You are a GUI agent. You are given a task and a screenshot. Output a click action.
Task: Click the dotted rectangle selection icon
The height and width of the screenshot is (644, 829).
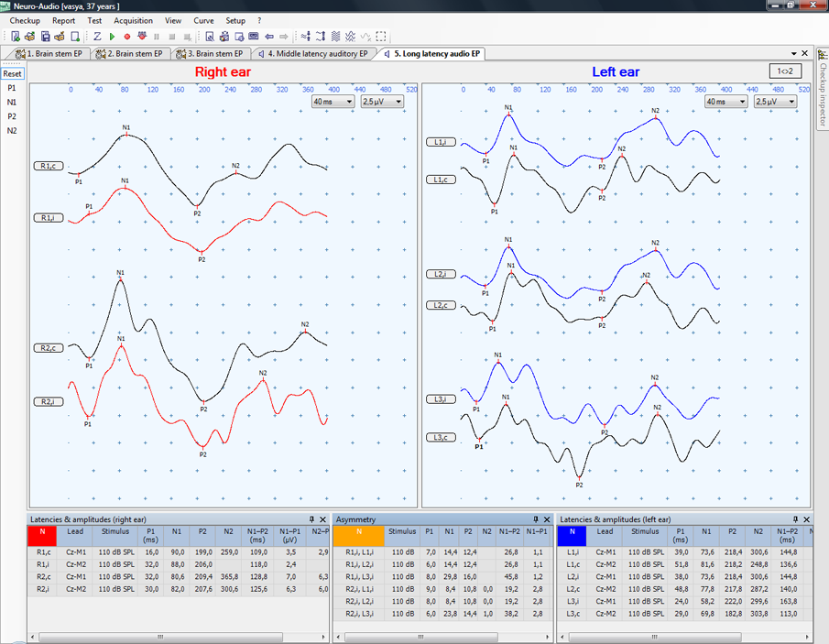point(381,37)
